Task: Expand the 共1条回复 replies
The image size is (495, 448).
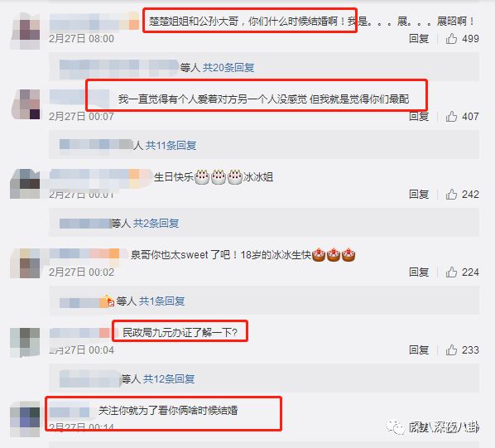Action: 161,301
